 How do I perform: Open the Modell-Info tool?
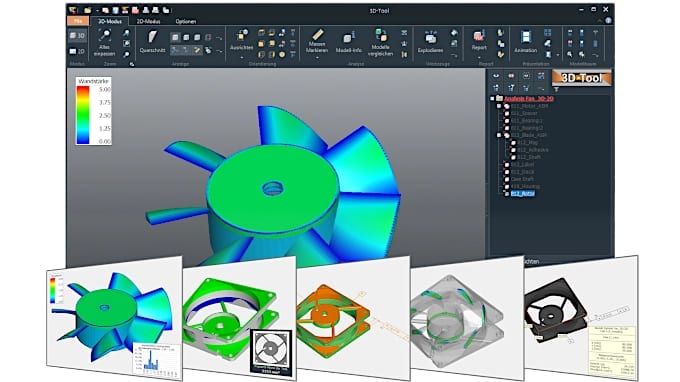tap(349, 42)
